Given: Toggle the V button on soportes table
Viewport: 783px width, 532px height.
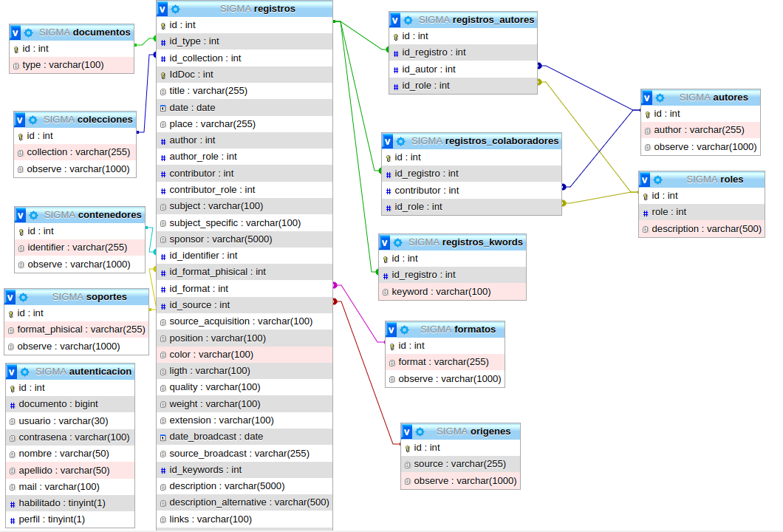Looking at the screenshot, I should [x=10, y=297].
